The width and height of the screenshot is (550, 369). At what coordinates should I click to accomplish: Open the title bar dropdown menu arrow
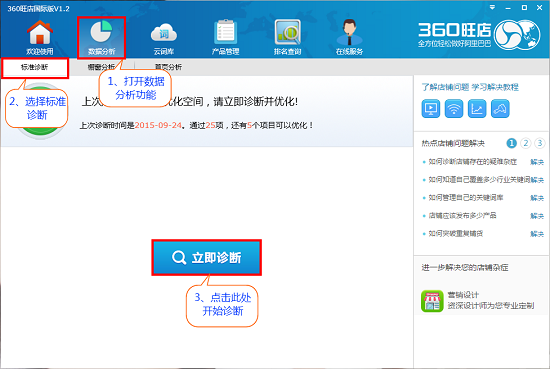click(492, 7)
